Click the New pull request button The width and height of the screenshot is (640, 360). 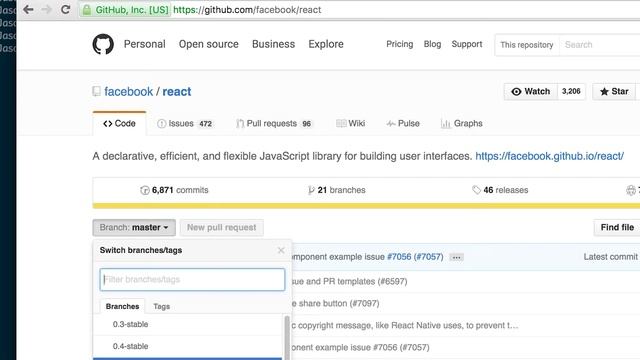coord(222,227)
